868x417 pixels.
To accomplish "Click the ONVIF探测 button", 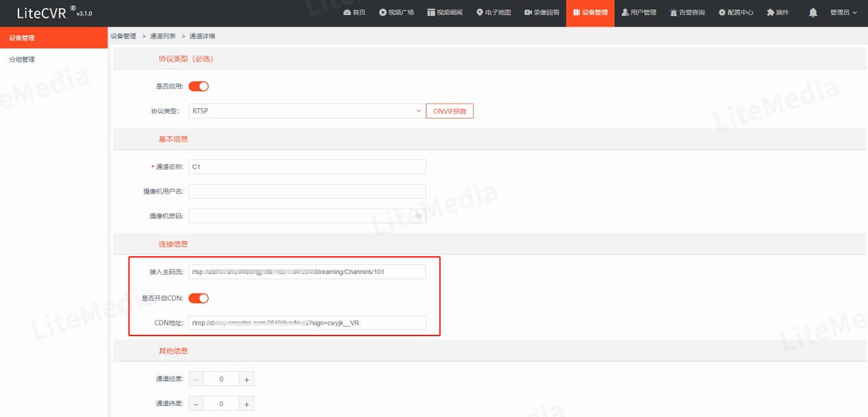I will 450,110.
